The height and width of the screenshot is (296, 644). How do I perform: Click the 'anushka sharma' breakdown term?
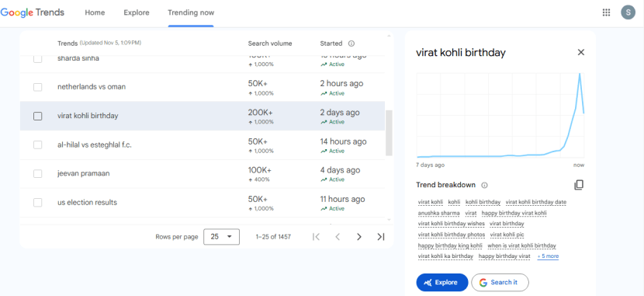pos(438,213)
